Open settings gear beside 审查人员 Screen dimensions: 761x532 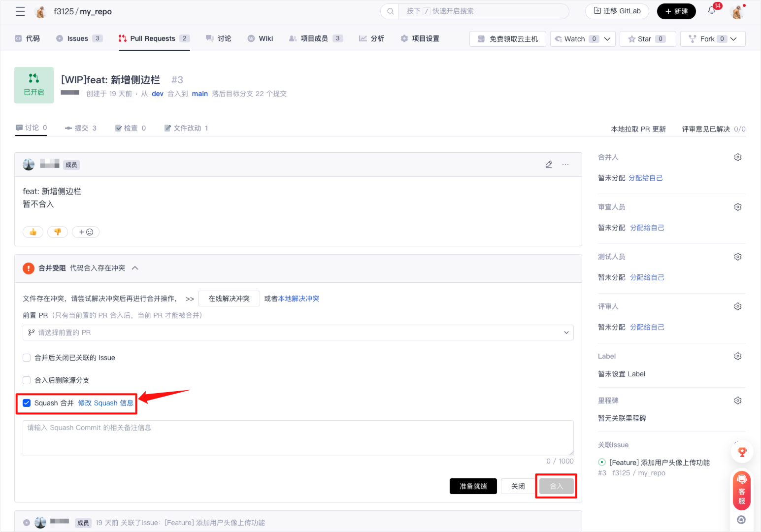coord(737,206)
